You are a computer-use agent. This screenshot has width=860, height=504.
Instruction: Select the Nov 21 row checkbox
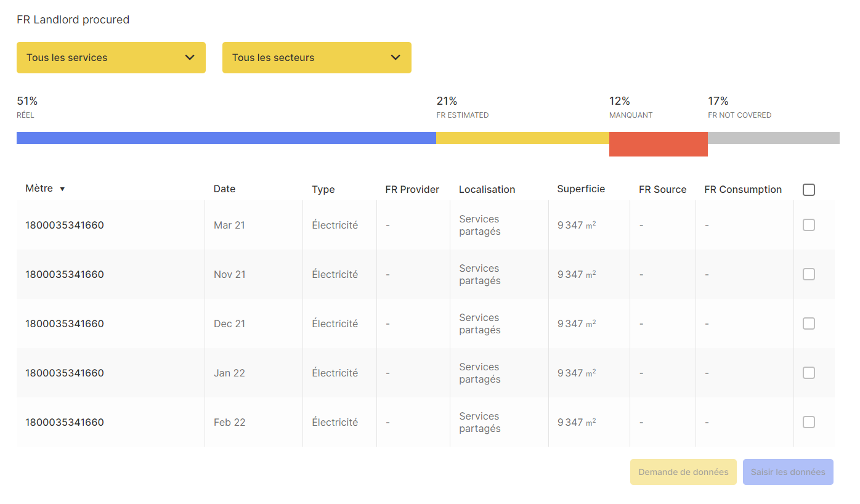click(x=808, y=274)
